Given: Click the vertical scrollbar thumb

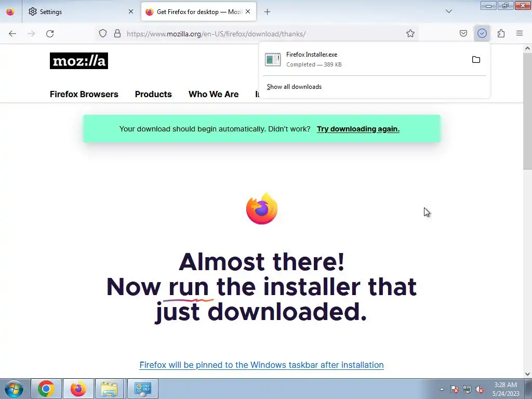Looking at the screenshot, I should 527,112.
